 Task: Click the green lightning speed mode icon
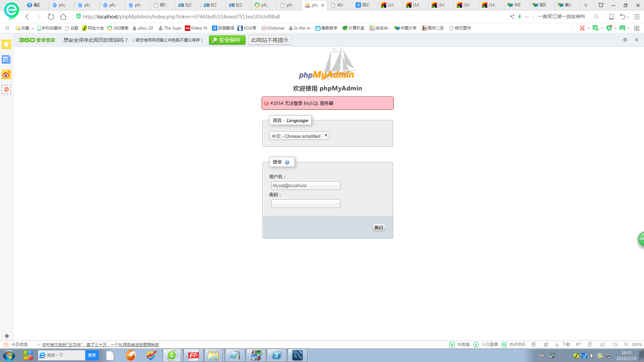pos(520,16)
